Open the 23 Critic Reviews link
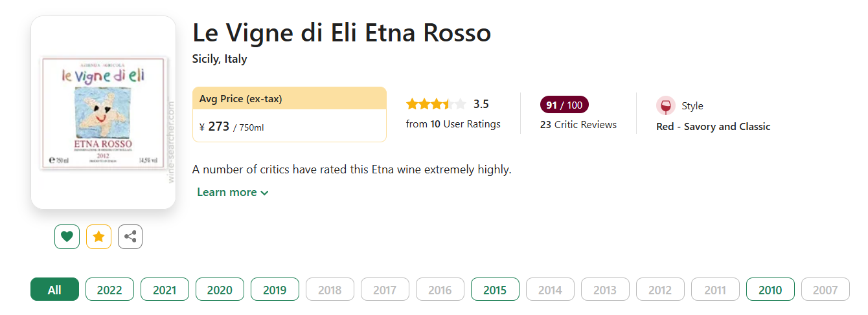The image size is (868, 315). tap(578, 125)
